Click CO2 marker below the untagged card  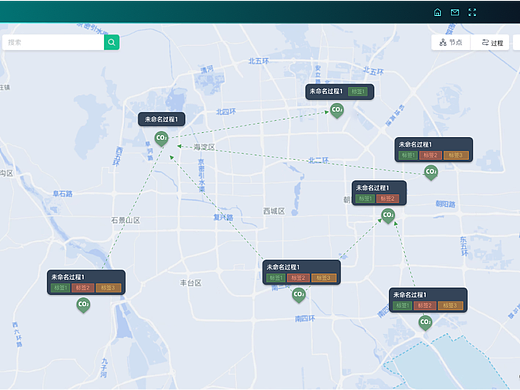click(x=161, y=139)
